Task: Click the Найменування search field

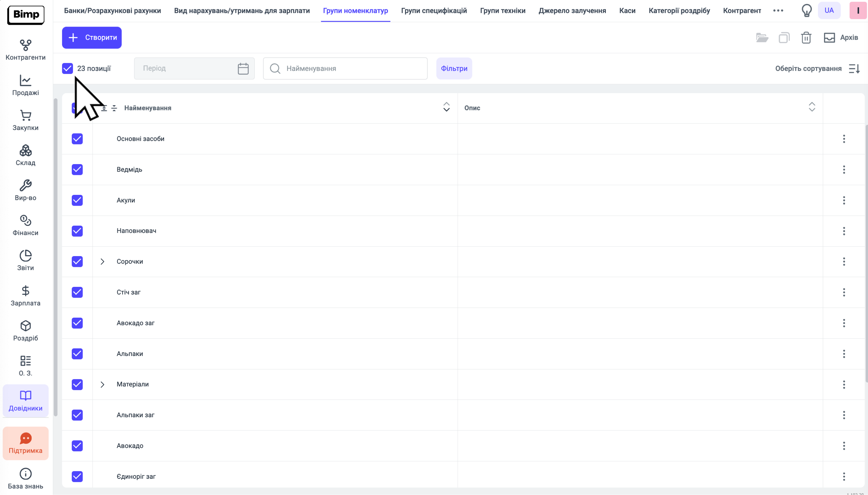Action: [x=345, y=68]
